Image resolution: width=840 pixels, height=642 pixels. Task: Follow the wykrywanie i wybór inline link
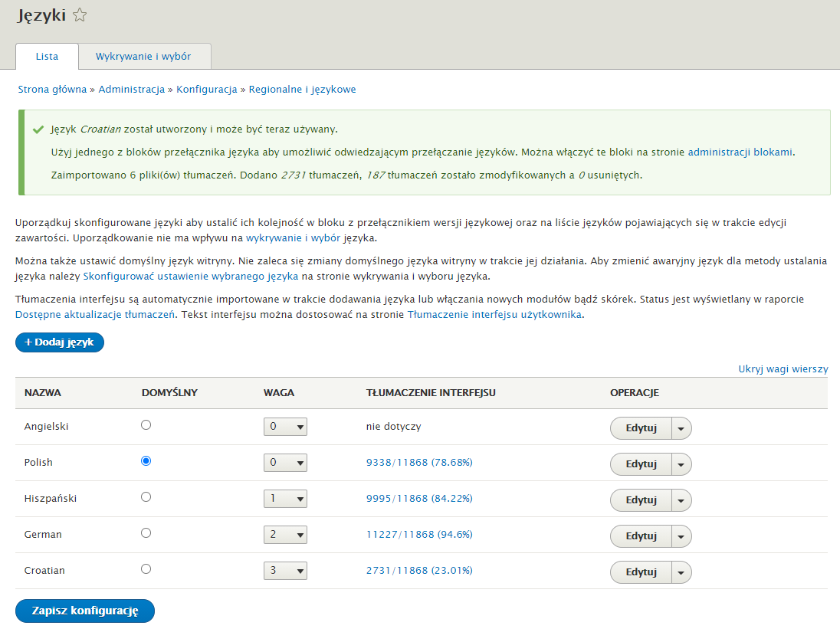coord(293,237)
